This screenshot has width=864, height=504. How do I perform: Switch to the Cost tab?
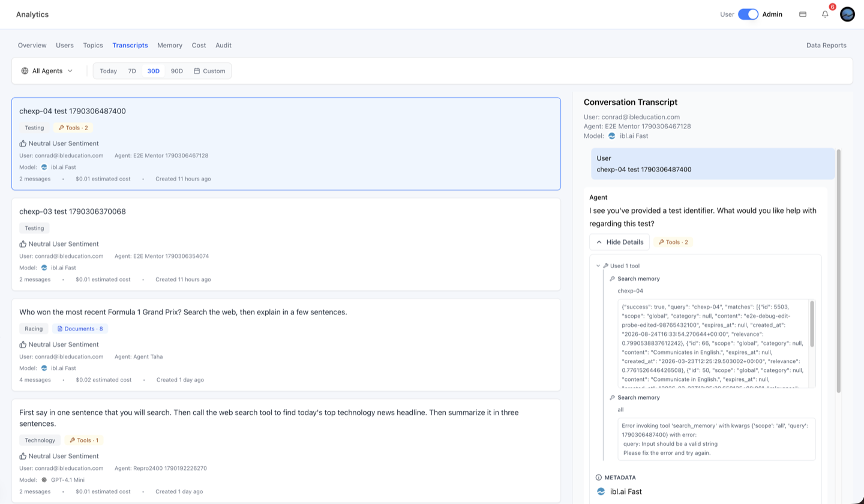[199, 46]
